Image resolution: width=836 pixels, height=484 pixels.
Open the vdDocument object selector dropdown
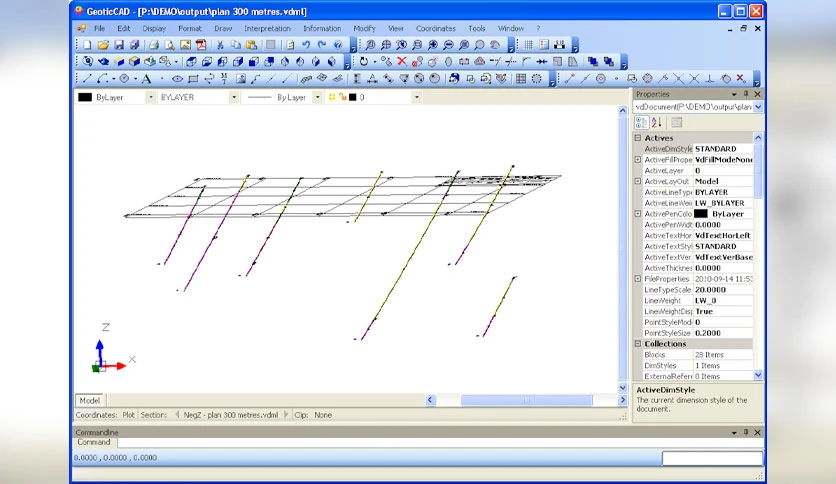[758, 107]
